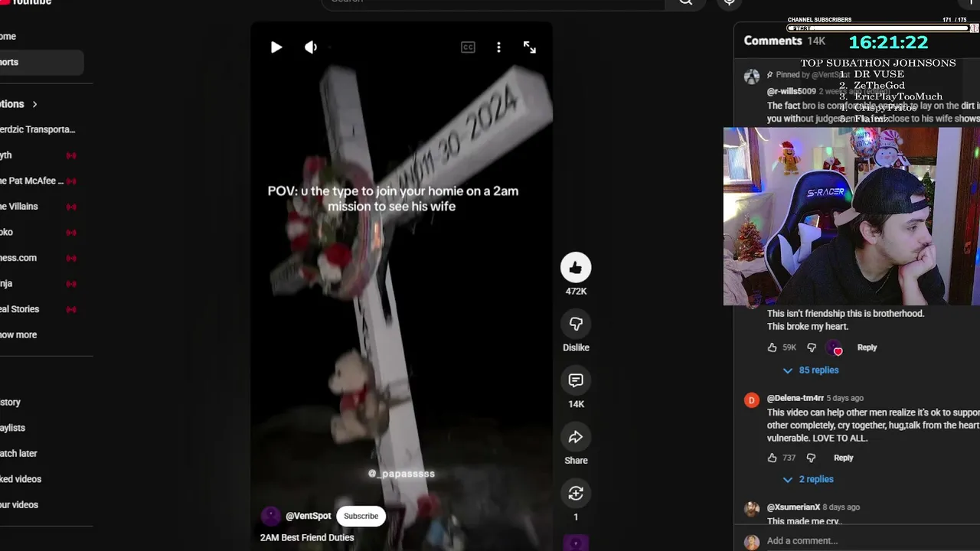Dislike the brotherhood comment with 59K likes
Viewport: 980px width, 551px height.
(x=812, y=347)
